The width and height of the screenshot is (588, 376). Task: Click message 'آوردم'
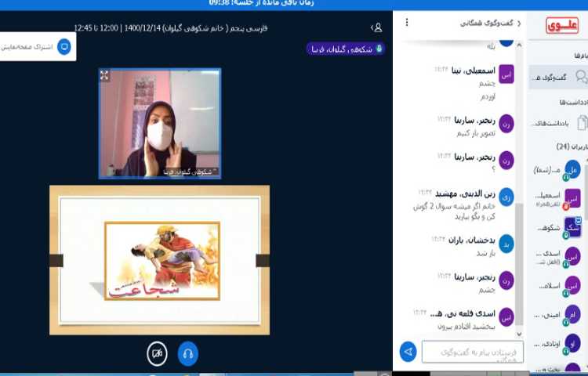pos(488,97)
